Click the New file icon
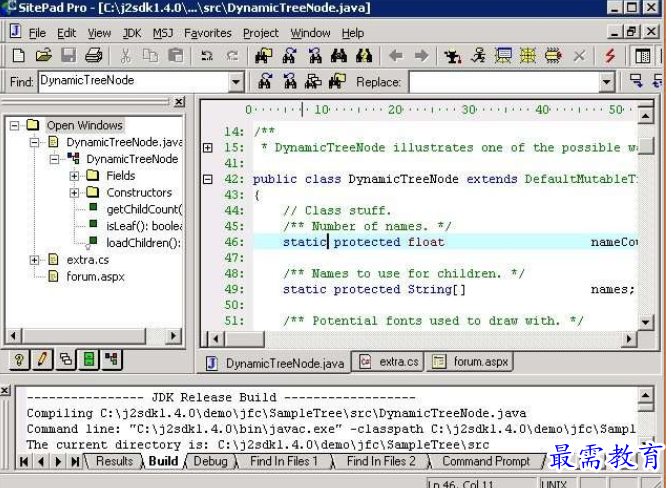 pos(19,56)
